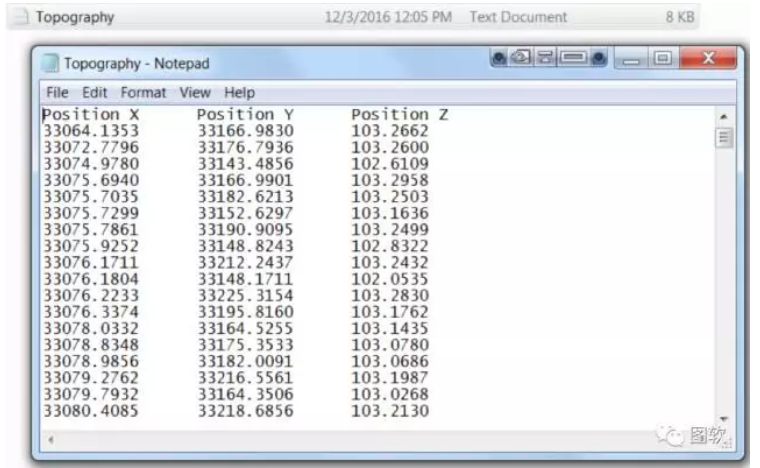Image resolution: width=760 pixels, height=468 pixels.
Task: Click the value 103.1636
Action: click(x=390, y=213)
